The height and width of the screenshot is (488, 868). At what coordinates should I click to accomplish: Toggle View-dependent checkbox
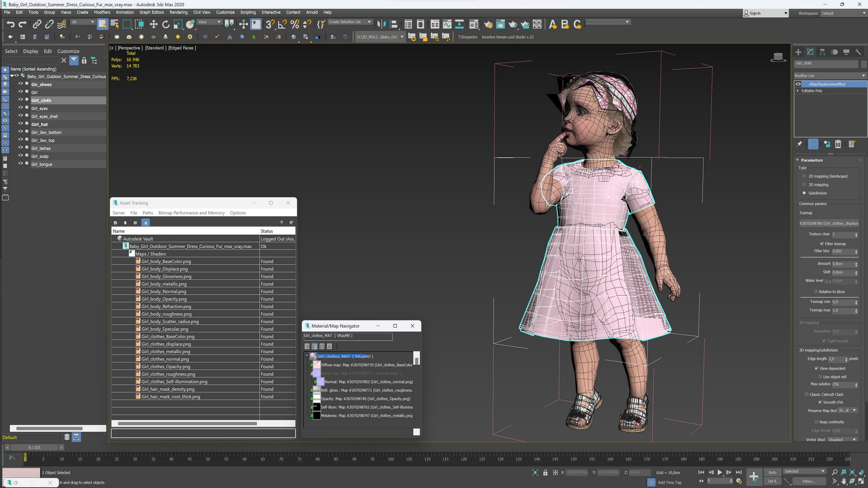click(x=816, y=369)
